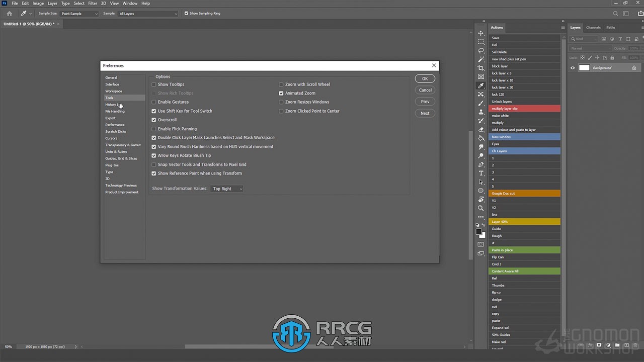
Task: Open the Window menu
Action: pos(130,4)
